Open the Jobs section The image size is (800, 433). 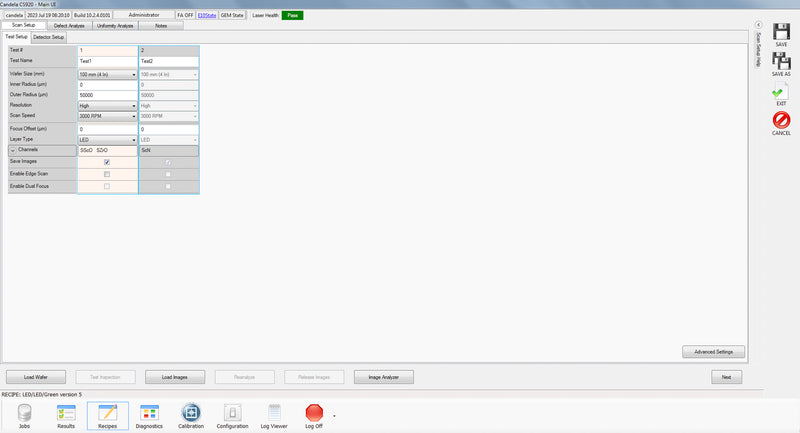tap(24, 414)
